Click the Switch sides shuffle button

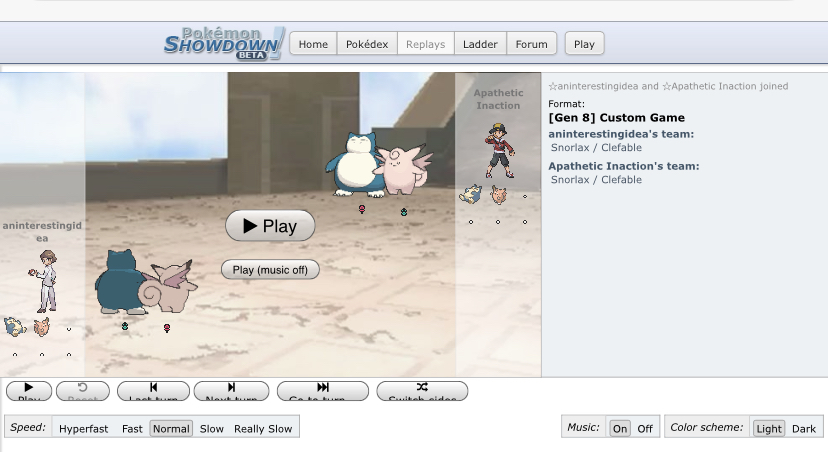(x=422, y=391)
